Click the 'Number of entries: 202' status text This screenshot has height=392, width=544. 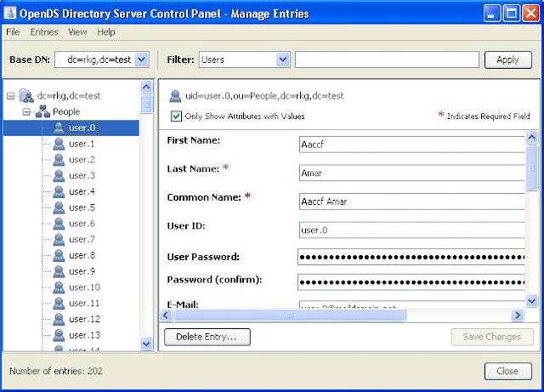(x=56, y=372)
